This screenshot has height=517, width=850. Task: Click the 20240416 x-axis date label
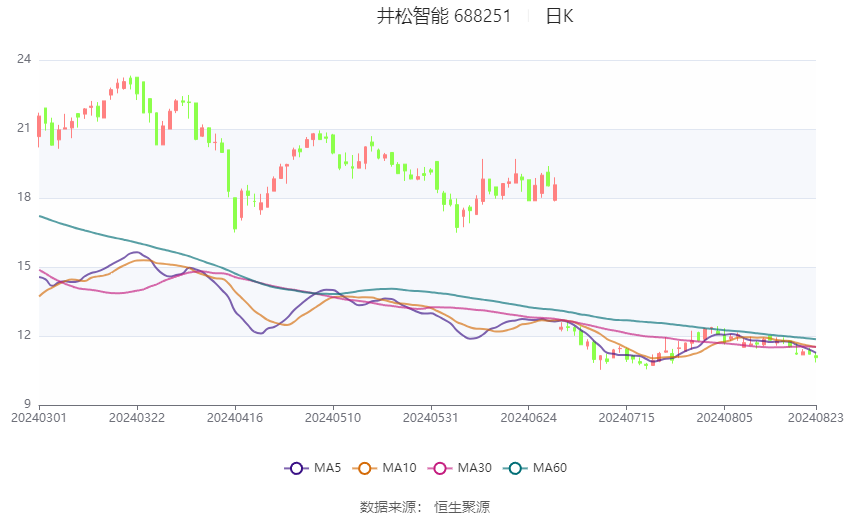(x=235, y=418)
